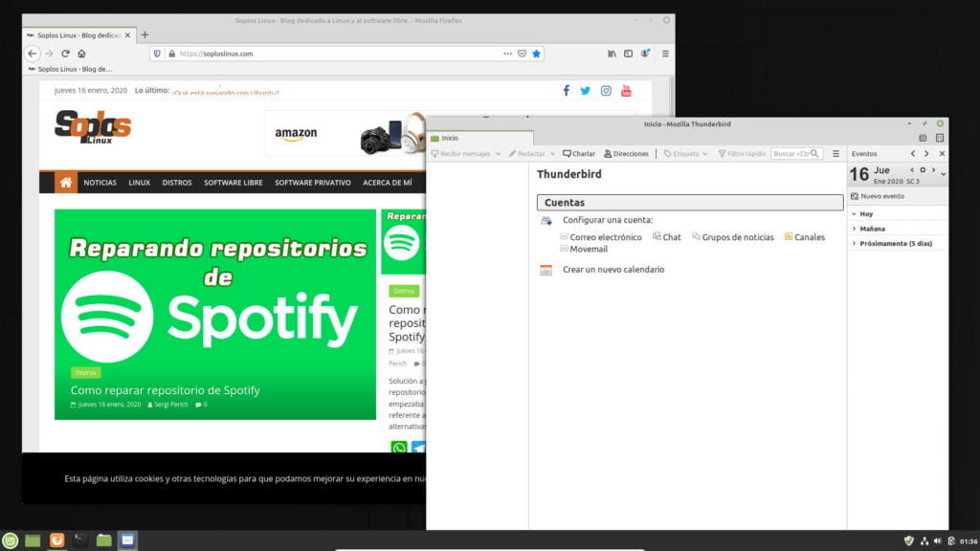980x551 pixels.
Task: Click the Soplos Linux site logo
Action: click(x=93, y=127)
